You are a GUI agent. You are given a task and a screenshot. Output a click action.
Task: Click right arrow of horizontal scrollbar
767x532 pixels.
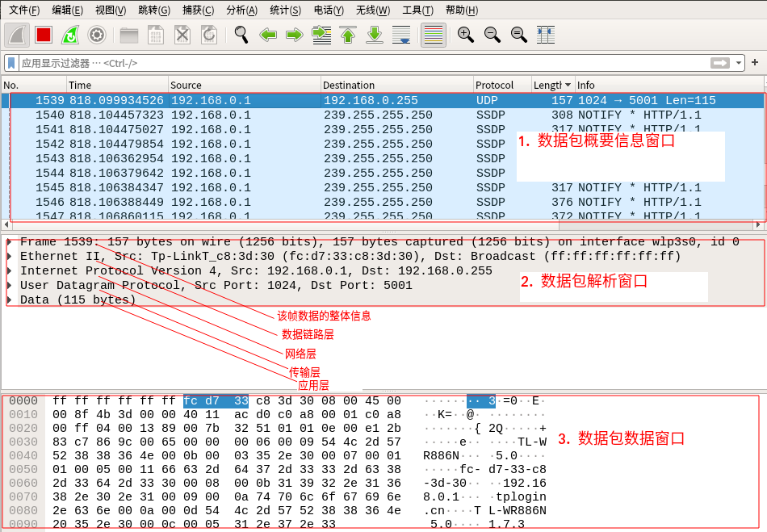pyautogui.click(x=757, y=224)
